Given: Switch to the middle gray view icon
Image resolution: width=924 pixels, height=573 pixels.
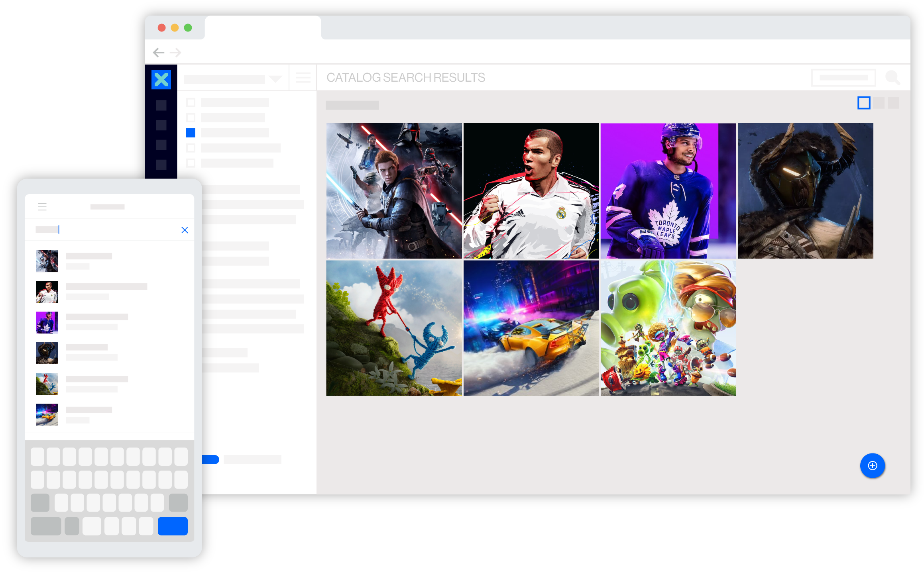Looking at the screenshot, I should [879, 103].
